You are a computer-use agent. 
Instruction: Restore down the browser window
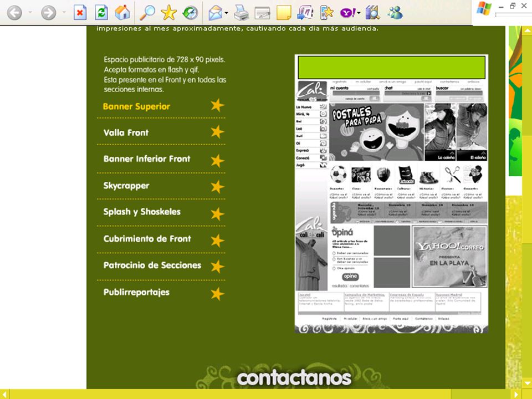tap(513, 6)
